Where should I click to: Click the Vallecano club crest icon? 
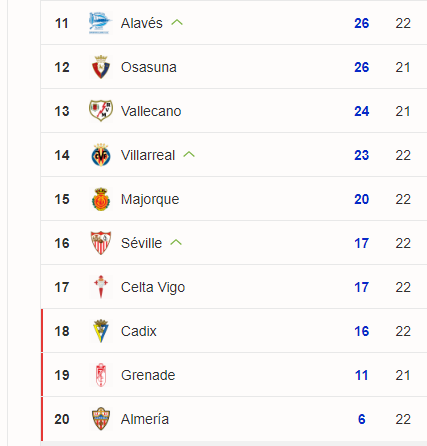click(x=101, y=111)
